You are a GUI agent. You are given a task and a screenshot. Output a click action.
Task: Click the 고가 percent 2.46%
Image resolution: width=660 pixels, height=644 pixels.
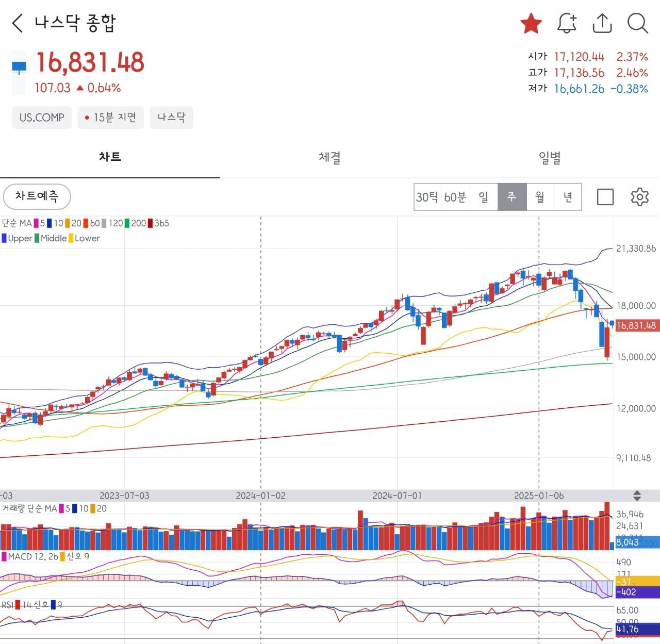coord(632,73)
